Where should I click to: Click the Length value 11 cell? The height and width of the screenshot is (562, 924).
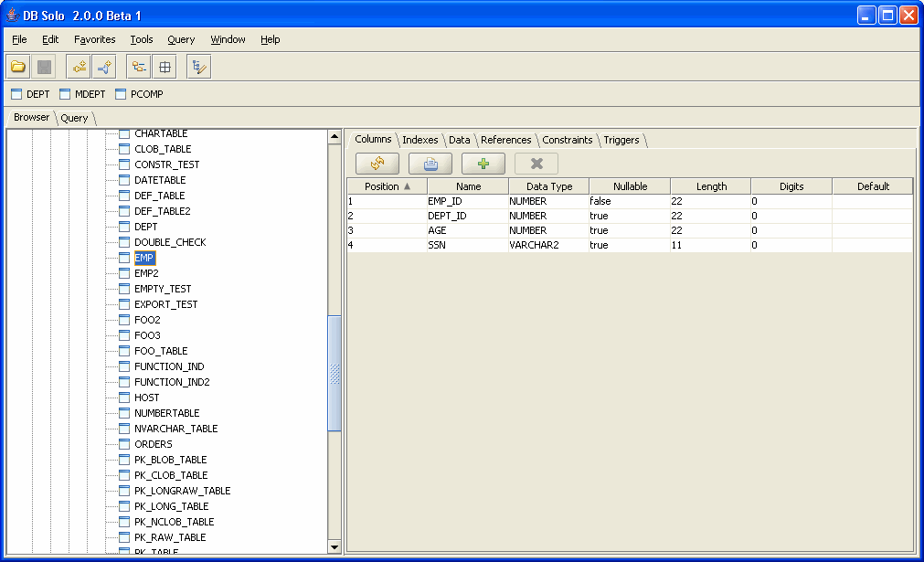point(711,246)
